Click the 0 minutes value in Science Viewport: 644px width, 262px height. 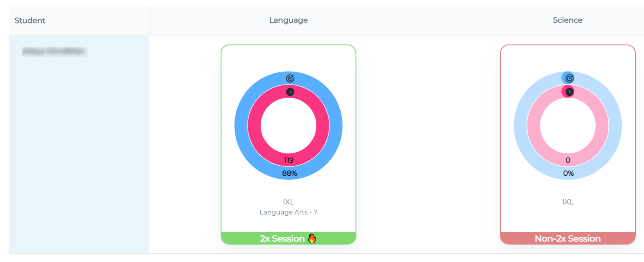click(568, 160)
